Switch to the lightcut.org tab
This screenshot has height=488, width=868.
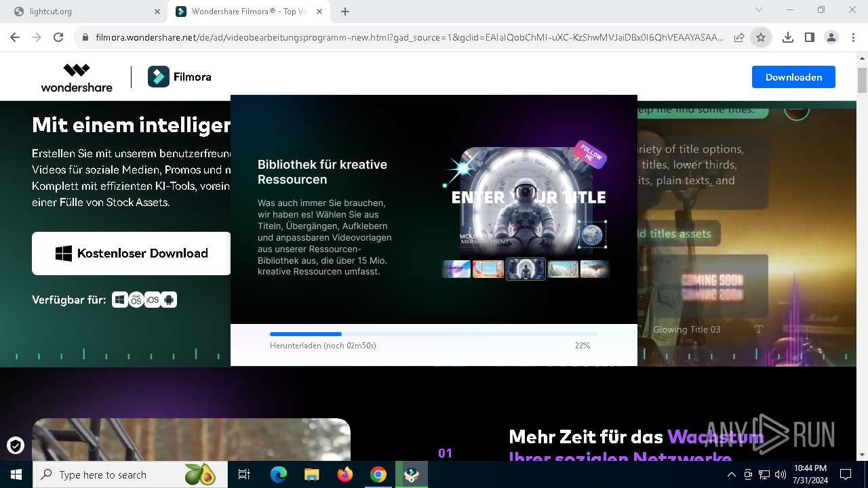point(85,12)
